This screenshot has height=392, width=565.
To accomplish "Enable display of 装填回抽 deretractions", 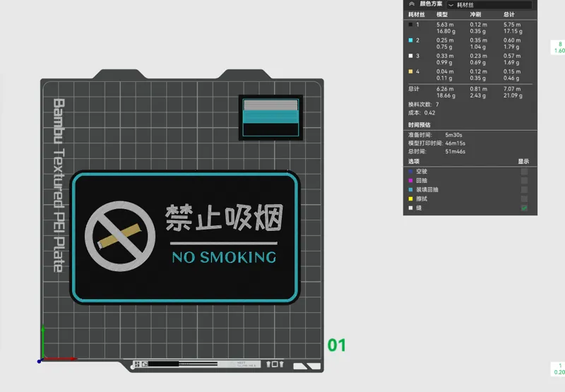I will 524,189.
